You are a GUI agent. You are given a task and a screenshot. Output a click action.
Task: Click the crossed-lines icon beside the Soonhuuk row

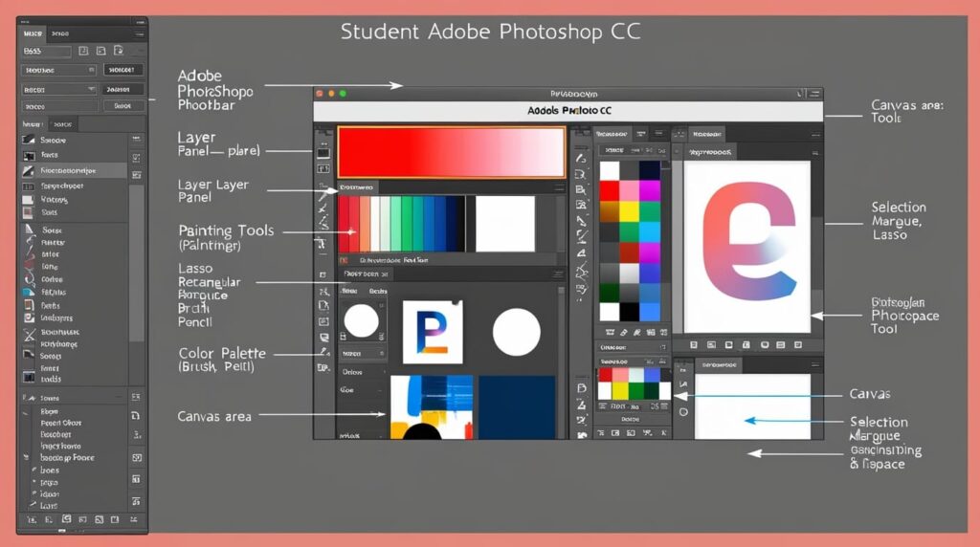point(29,334)
